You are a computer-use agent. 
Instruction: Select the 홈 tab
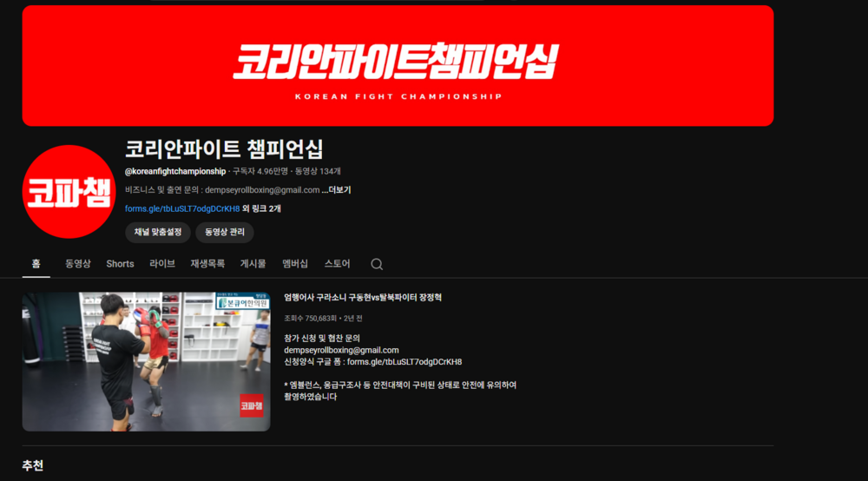36,264
